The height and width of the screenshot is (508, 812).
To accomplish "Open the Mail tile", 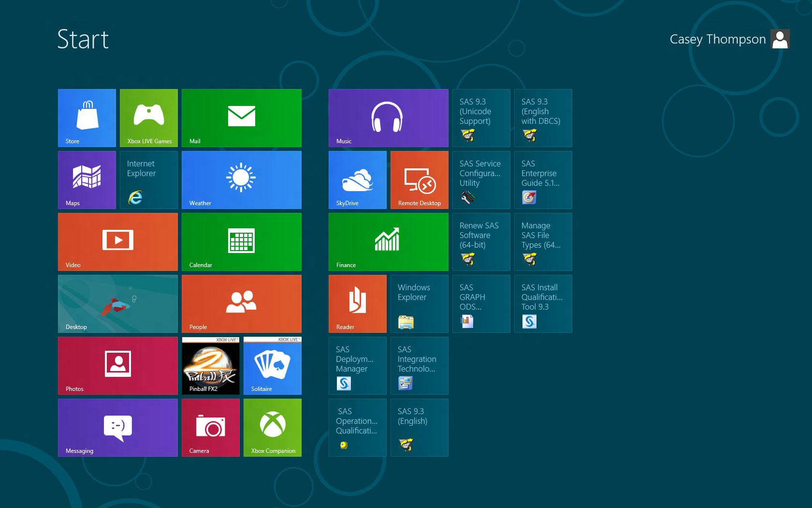I will pyautogui.click(x=242, y=118).
